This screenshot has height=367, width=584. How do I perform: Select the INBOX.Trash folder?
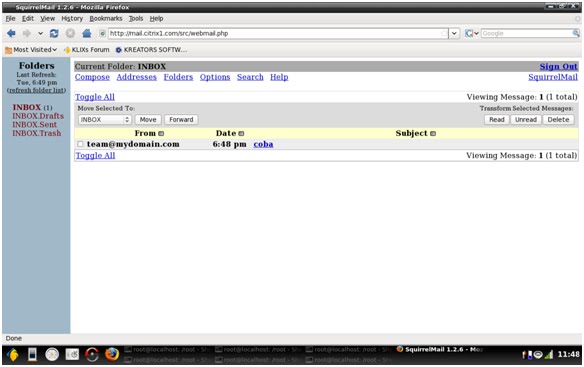(36, 133)
